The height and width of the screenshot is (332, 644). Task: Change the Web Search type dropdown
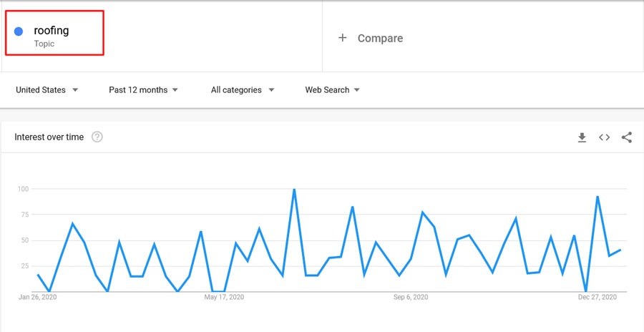point(332,90)
